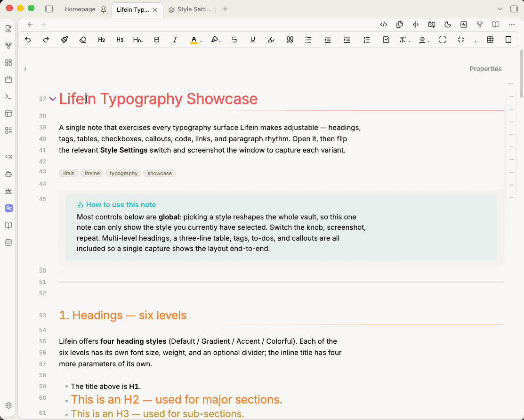Click the fullscreen expand-corners icon
Screen dimensions: 524x420
pyautogui.click(x=443, y=40)
